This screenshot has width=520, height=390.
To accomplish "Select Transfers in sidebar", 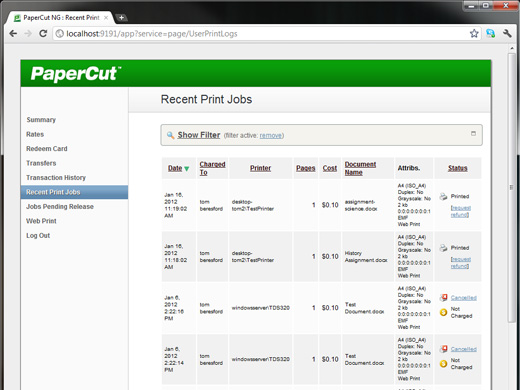I will coord(41,163).
